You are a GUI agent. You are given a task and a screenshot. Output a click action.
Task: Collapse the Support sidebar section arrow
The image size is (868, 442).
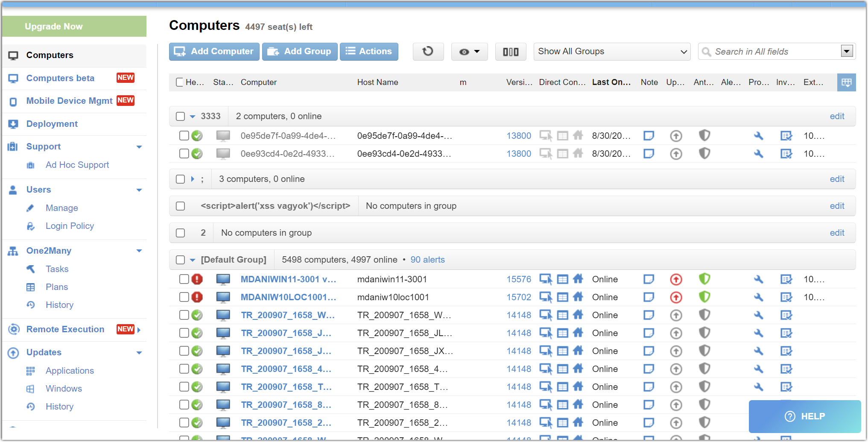(139, 147)
